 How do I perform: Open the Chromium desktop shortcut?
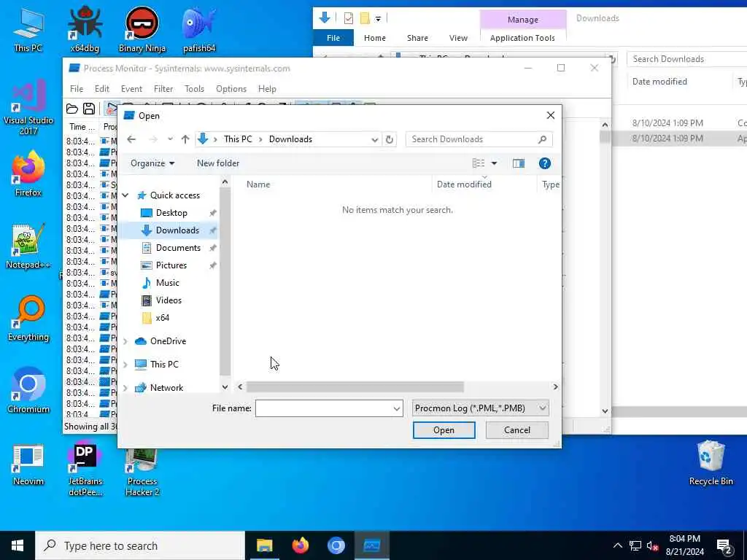(x=28, y=391)
